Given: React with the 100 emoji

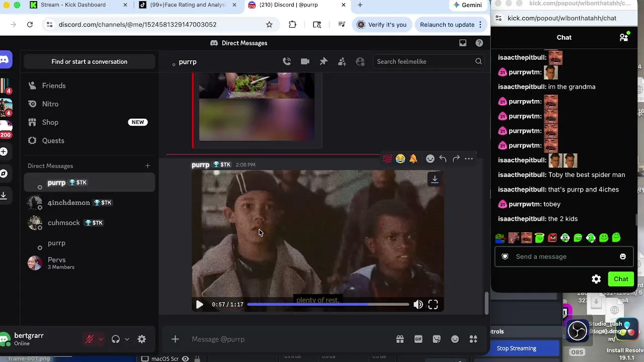Looking at the screenshot, I should [387, 159].
